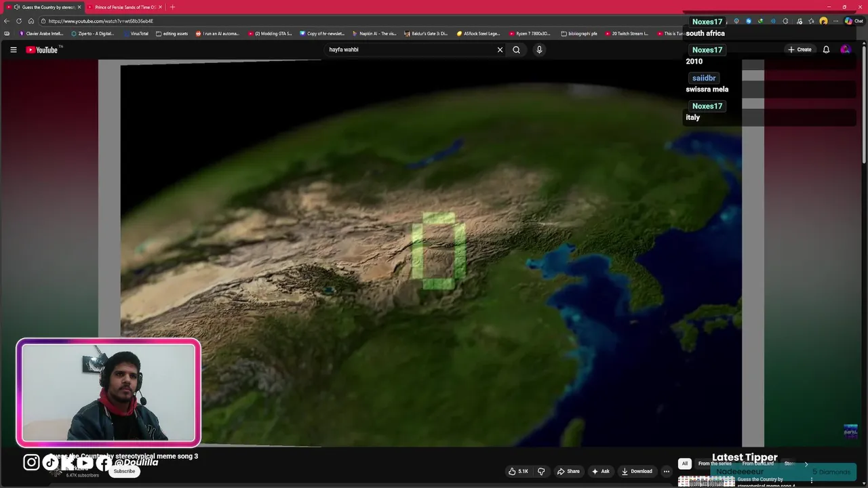The height and width of the screenshot is (488, 868).
Task: Like the video showing 5.1K likes
Action: (x=519, y=471)
